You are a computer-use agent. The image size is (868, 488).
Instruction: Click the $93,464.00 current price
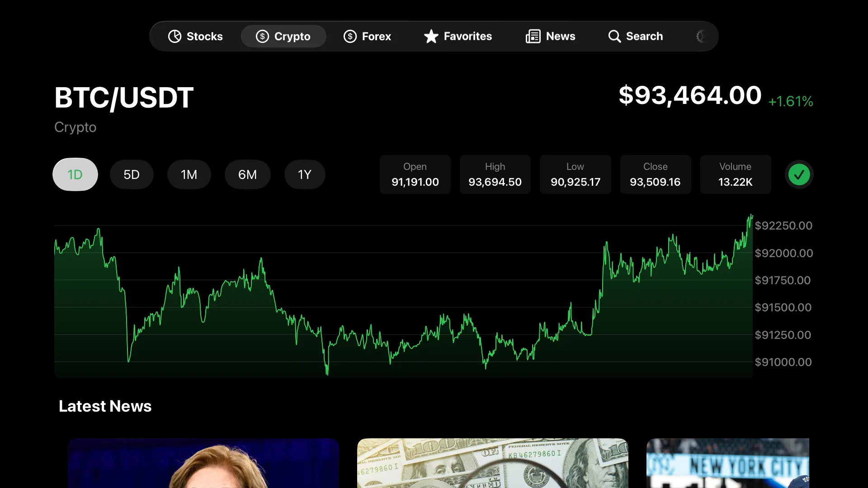690,95
